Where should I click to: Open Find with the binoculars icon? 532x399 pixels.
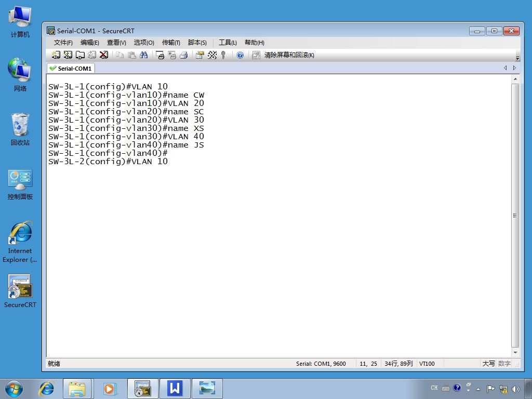(144, 55)
